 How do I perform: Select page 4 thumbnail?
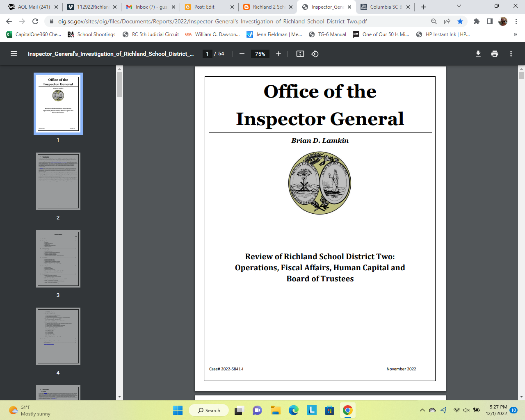click(58, 336)
